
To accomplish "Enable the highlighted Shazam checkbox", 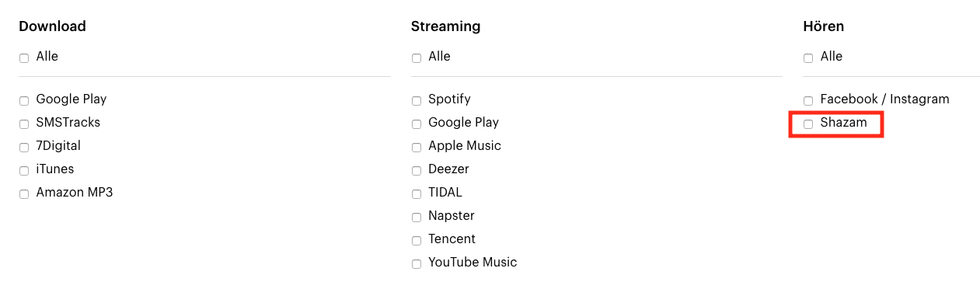I will pos(808,124).
